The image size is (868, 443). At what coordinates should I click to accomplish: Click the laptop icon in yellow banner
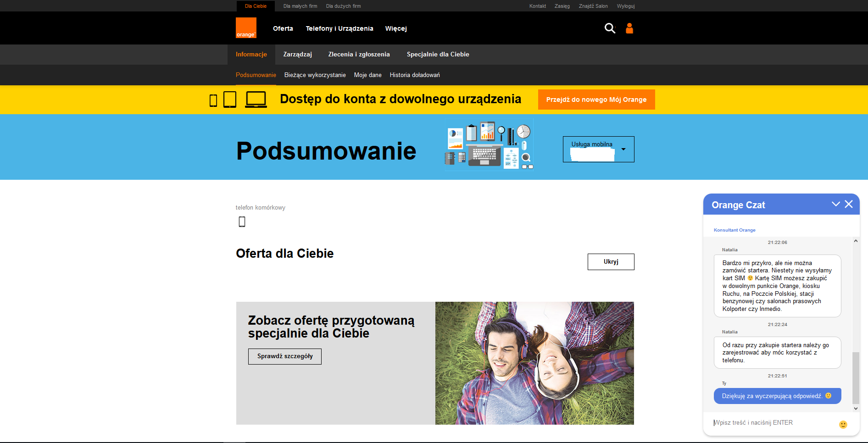[256, 100]
